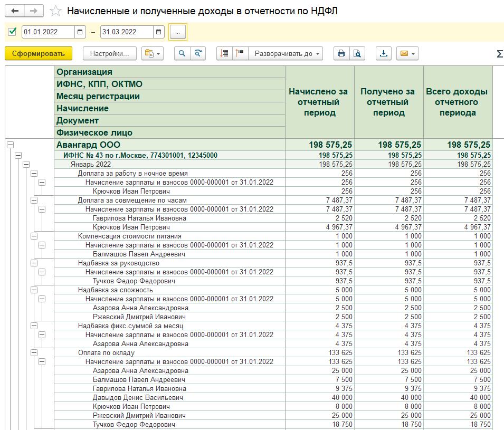This screenshot has height=430, width=504.
Task: Open the Настройки... settings button
Action: point(109,53)
